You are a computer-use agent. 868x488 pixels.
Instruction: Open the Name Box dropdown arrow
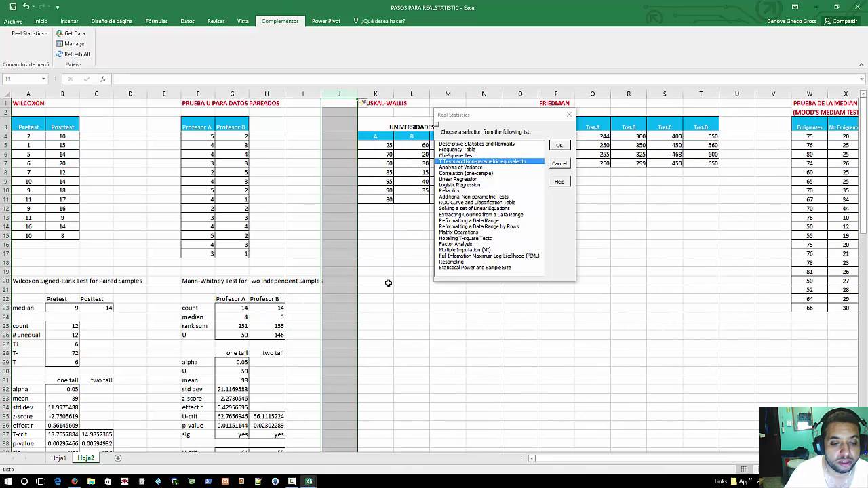(x=43, y=79)
